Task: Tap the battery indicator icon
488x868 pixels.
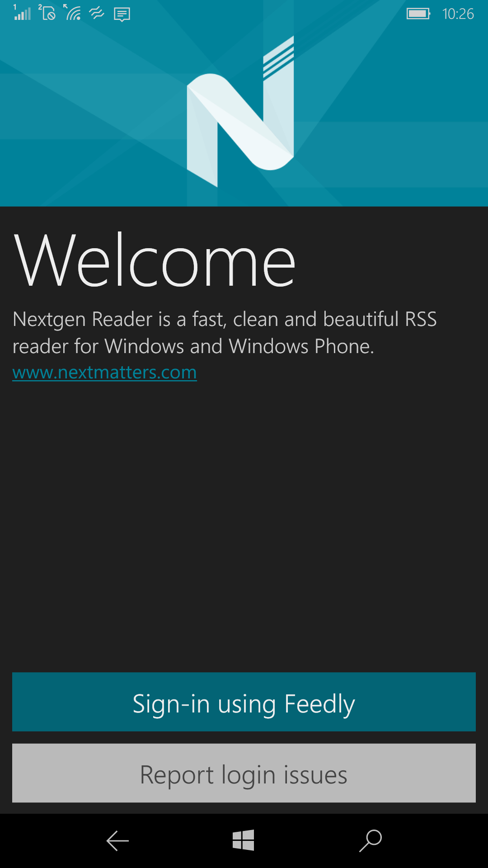Action: [418, 14]
